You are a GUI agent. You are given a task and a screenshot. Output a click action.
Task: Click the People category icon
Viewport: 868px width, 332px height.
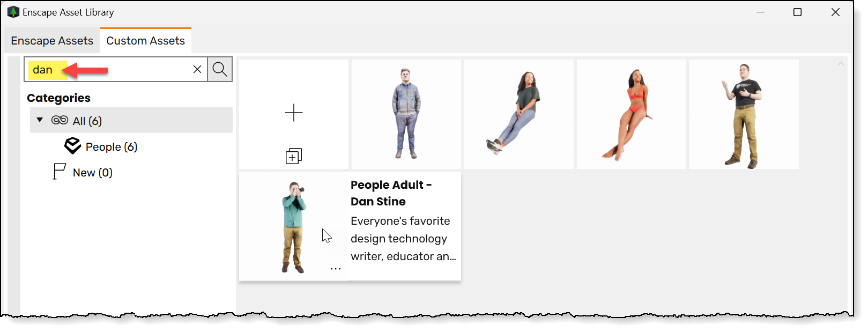[72, 146]
